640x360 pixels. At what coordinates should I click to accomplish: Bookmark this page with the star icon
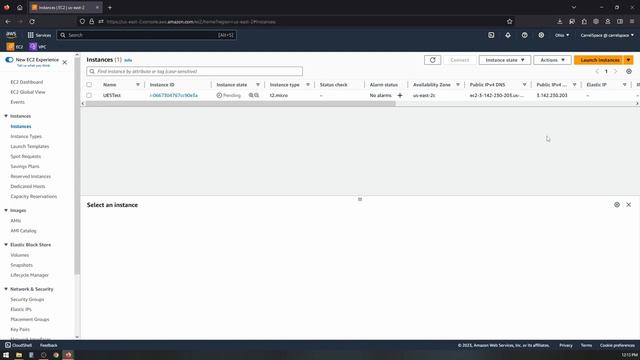509,21
